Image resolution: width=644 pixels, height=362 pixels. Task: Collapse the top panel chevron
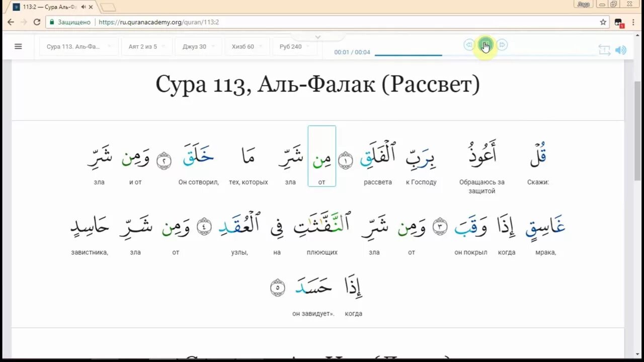317,37
